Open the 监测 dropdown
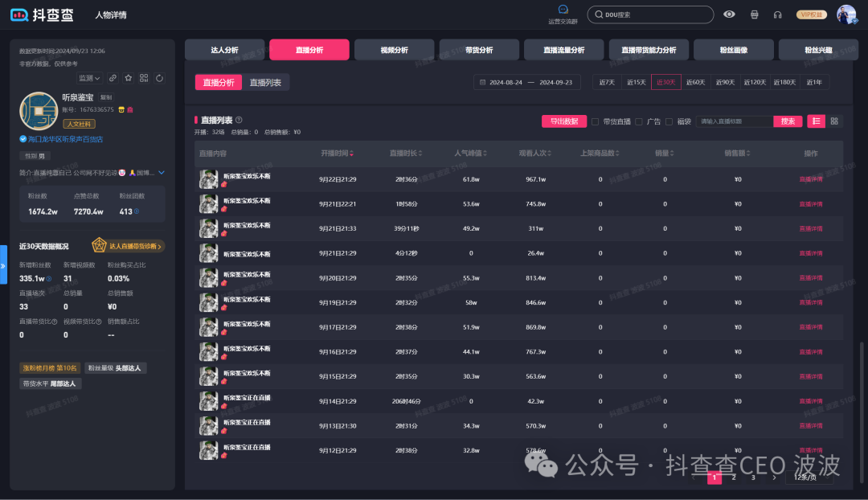Screen dimensions: 868x500 [89, 78]
